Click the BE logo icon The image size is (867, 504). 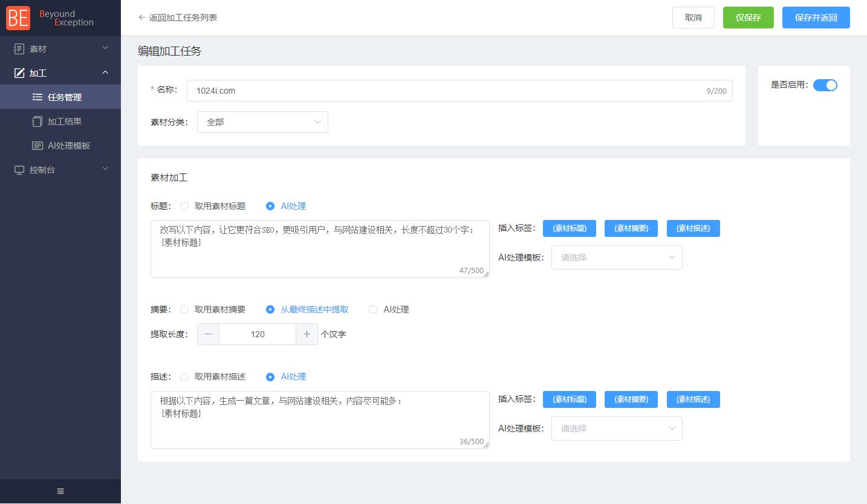[18, 18]
